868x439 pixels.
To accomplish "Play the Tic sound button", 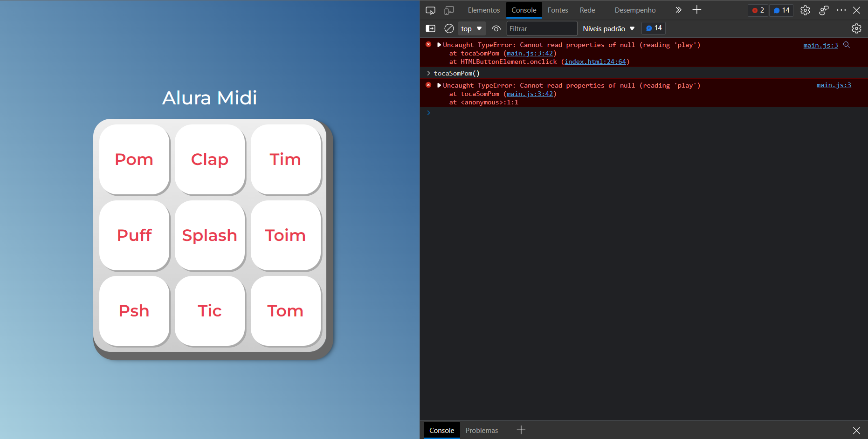I will pyautogui.click(x=210, y=311).
